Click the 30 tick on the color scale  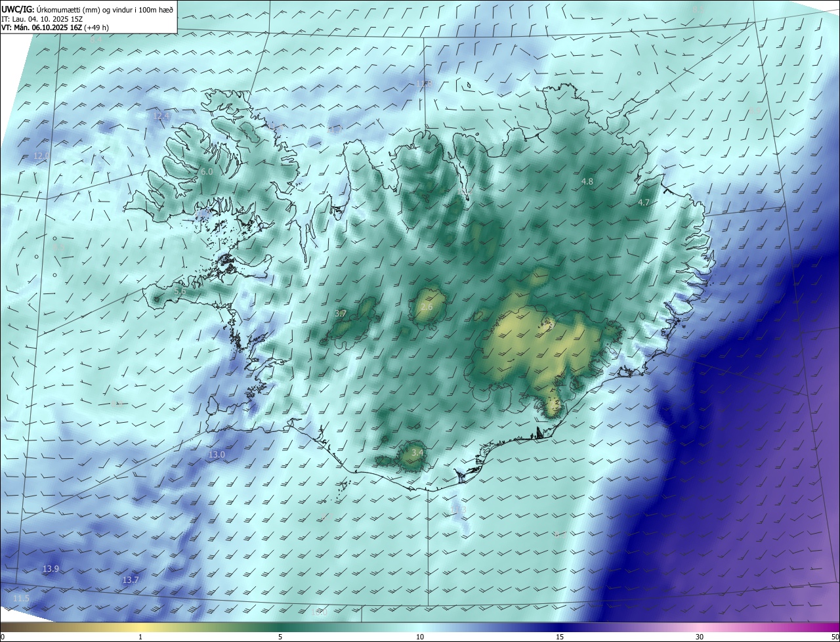coord(700,637)
